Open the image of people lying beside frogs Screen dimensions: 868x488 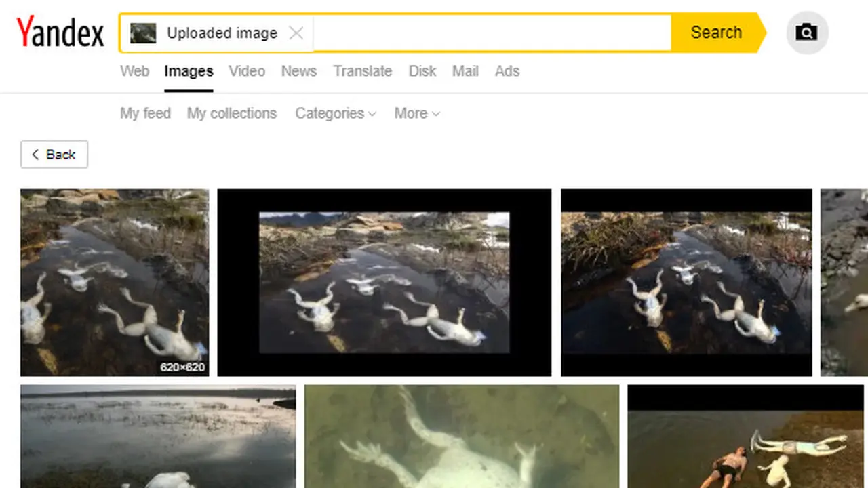[747, 436]
